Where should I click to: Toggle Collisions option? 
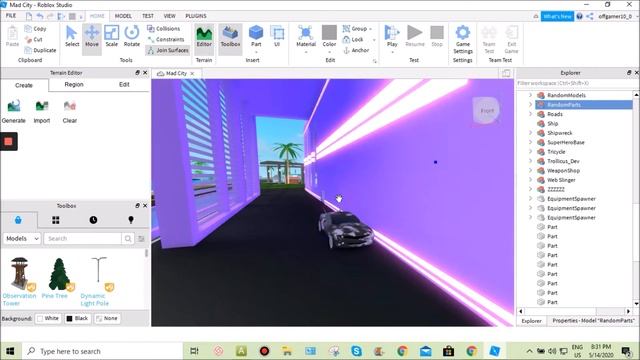point(163,29)
